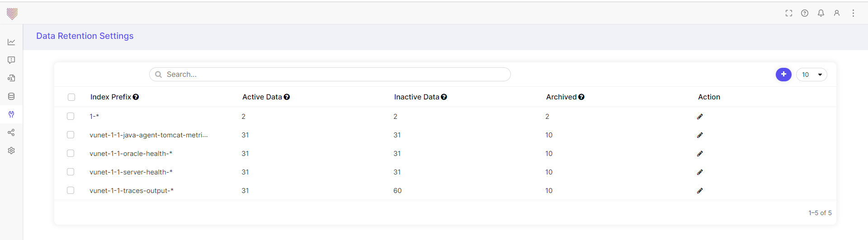Open the settings gear in sidebar
Viewport: 868px width, 240px height.
11,151
